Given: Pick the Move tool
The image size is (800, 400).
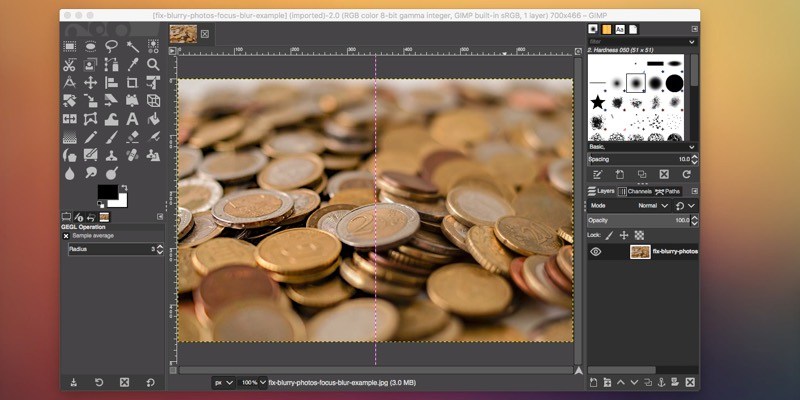Looking at the screenshot, I should [90, 82].
